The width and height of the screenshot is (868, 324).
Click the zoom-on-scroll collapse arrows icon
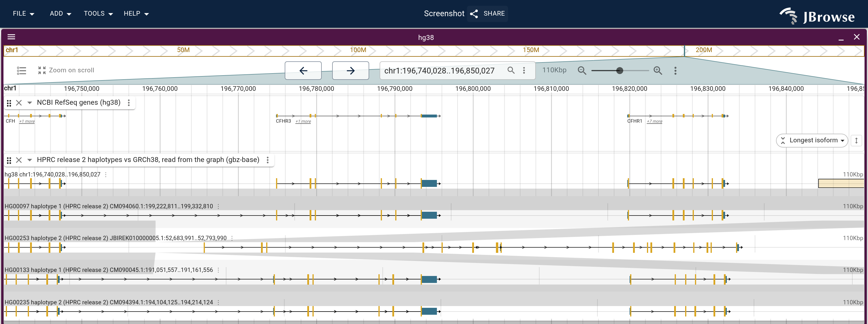(42, 70)
